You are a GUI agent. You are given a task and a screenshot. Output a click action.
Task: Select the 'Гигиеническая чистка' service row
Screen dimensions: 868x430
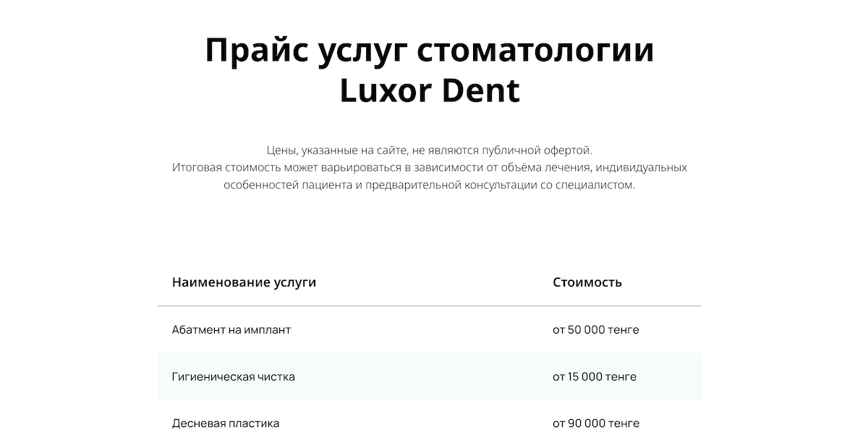(x=430, y=376)
